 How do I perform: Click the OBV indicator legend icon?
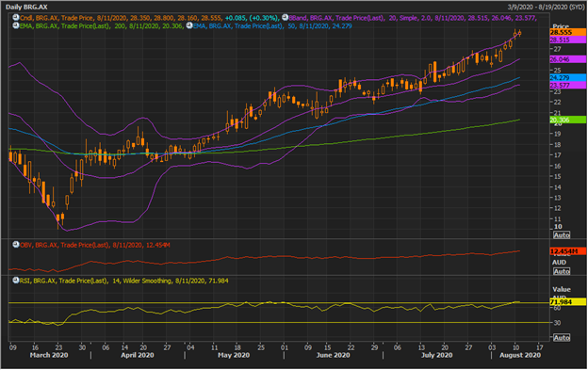16,245
